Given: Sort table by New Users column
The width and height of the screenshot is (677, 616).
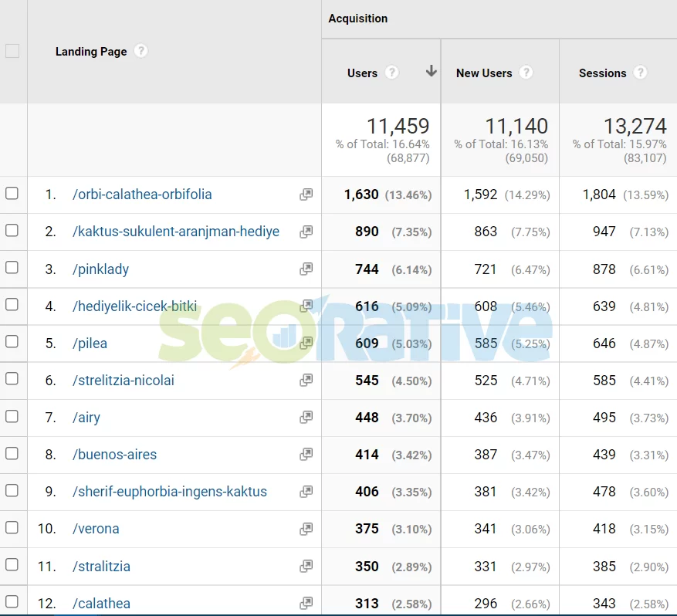Looking at the screenshot, I should click(484, 73).
